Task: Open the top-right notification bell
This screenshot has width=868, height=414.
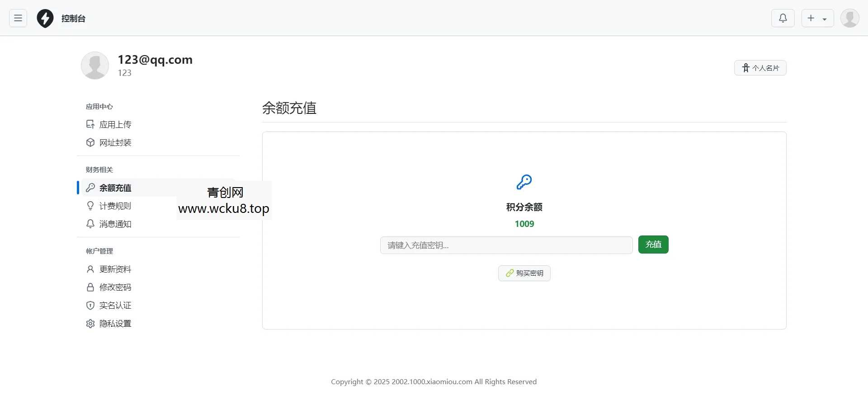Action: (783, 18)
